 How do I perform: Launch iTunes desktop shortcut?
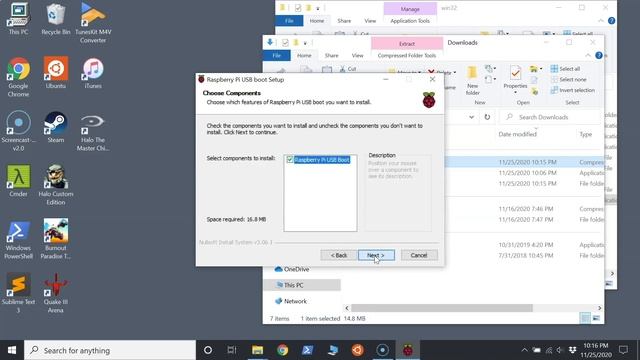[x=93, y=73]
